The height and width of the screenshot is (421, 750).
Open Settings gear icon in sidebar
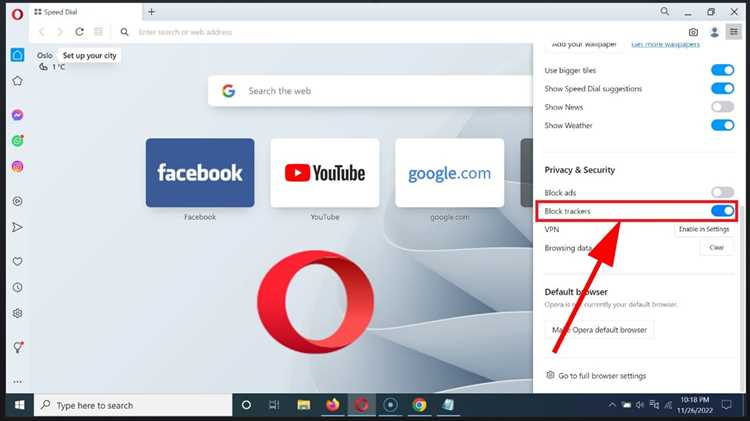point(17,313)
